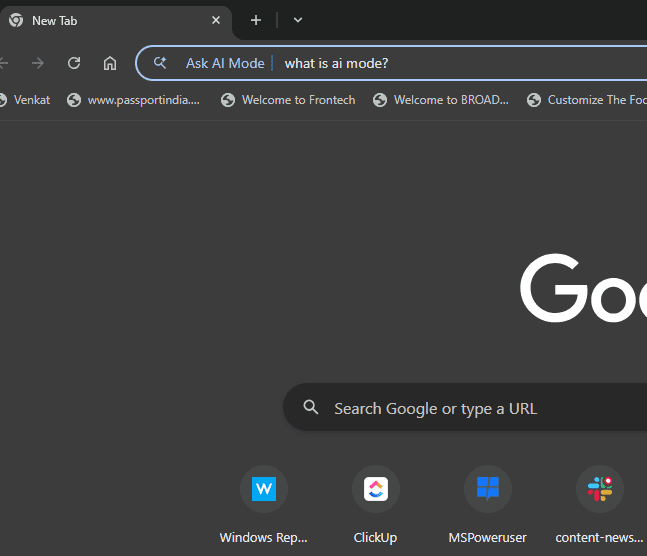Click the 'what is ai mode?' address text
The image size is (647, 556).
(336, 63)
